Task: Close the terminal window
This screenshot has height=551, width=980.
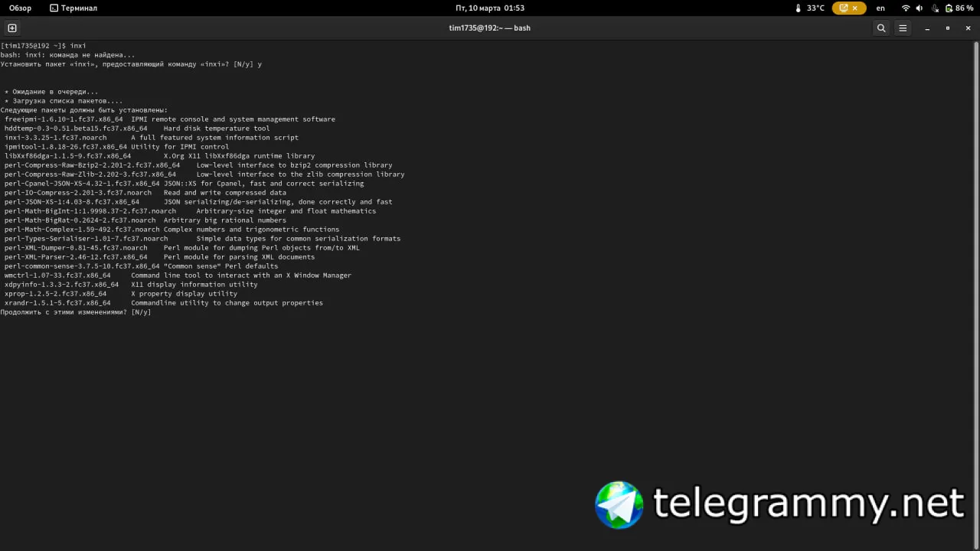Action: coord(969,28)
